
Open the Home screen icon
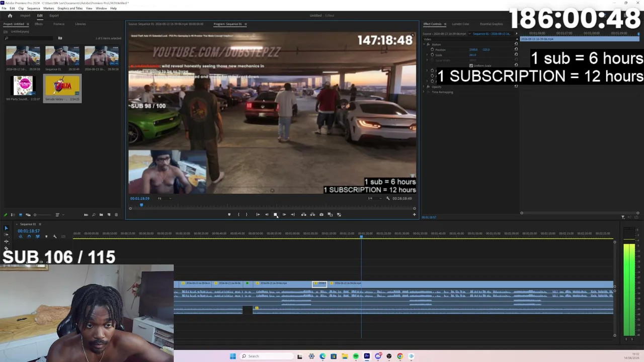coord(10,16)
